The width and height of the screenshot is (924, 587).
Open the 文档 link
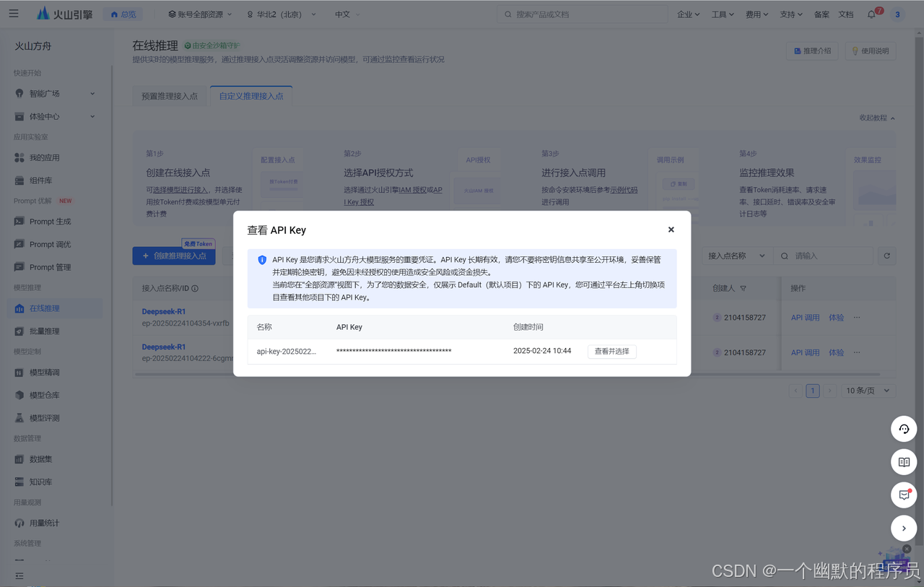point(846,14)
